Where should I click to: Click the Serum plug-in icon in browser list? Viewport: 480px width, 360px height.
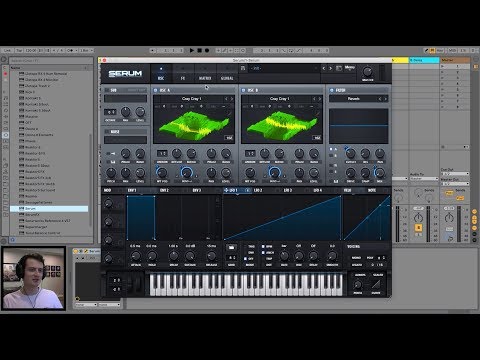click(x=21, y=209)
